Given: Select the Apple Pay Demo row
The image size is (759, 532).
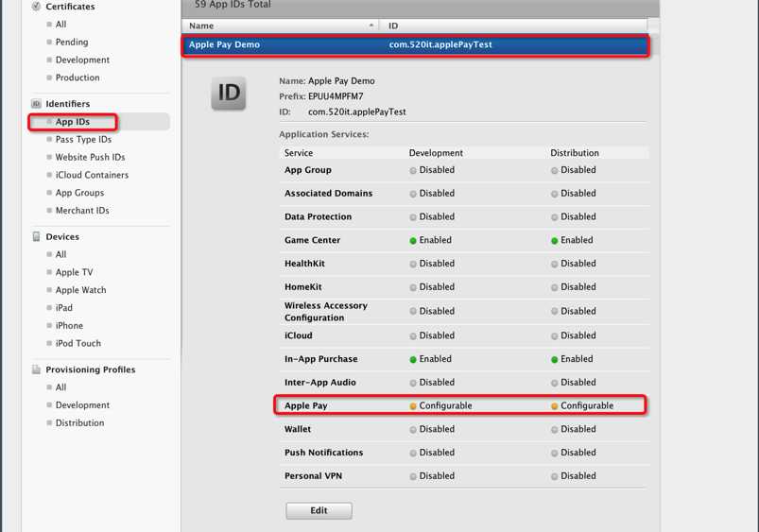Looking at the screenshot, I should pyautogui.click(x=415, y=45).
